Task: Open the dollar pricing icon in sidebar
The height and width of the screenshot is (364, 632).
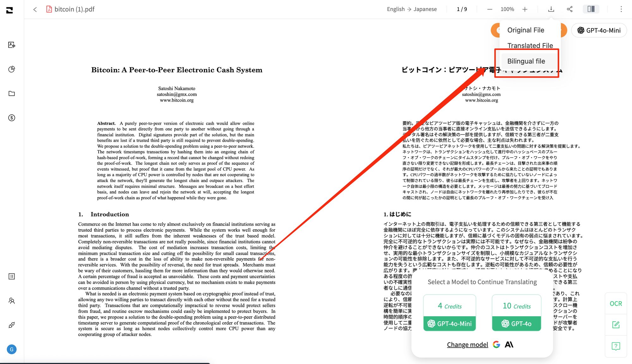Action: click(x=12, y=118)
